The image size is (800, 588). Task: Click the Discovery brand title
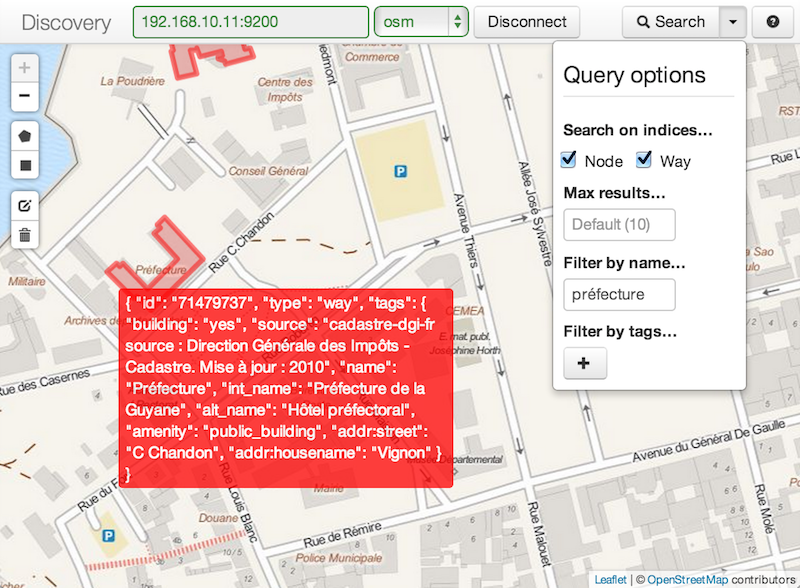coord(66,23)
